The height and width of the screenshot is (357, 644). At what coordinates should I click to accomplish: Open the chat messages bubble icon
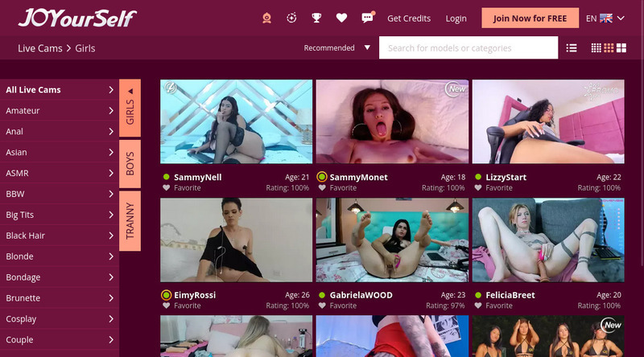pos(367,18)
